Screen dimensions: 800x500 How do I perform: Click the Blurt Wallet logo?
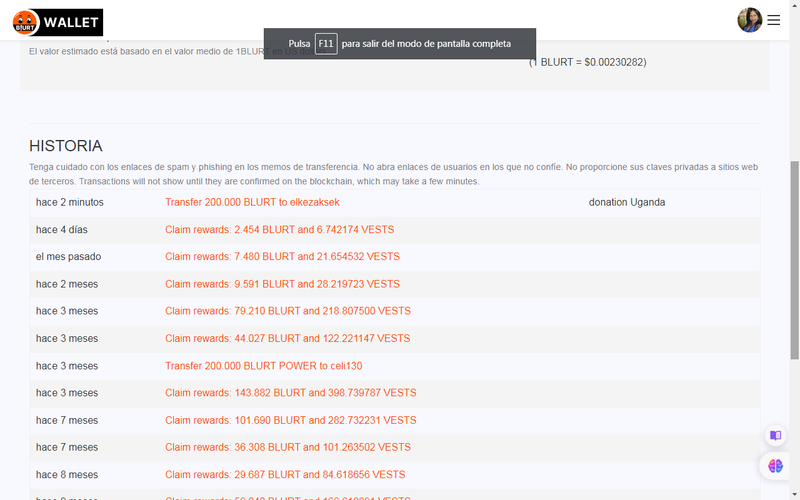58,22
